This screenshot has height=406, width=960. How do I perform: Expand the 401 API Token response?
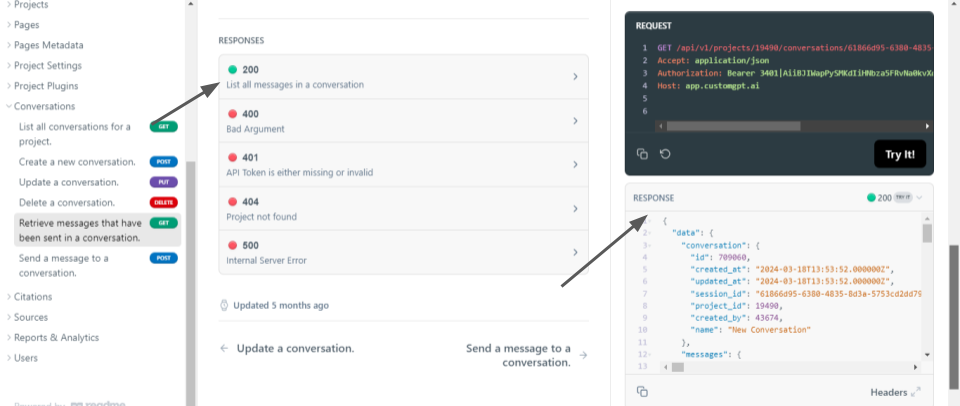pos(403,165)
